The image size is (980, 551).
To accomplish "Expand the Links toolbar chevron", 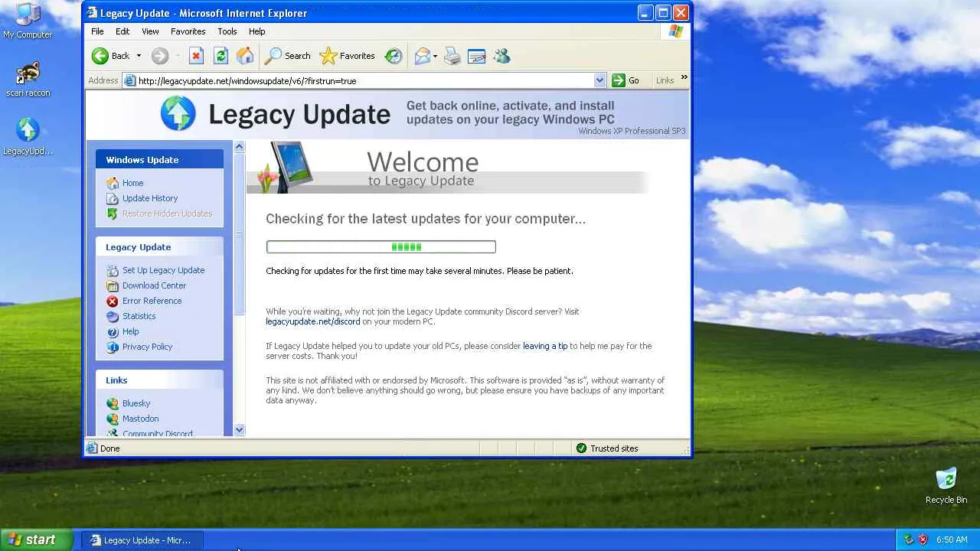I will [684, 77].
